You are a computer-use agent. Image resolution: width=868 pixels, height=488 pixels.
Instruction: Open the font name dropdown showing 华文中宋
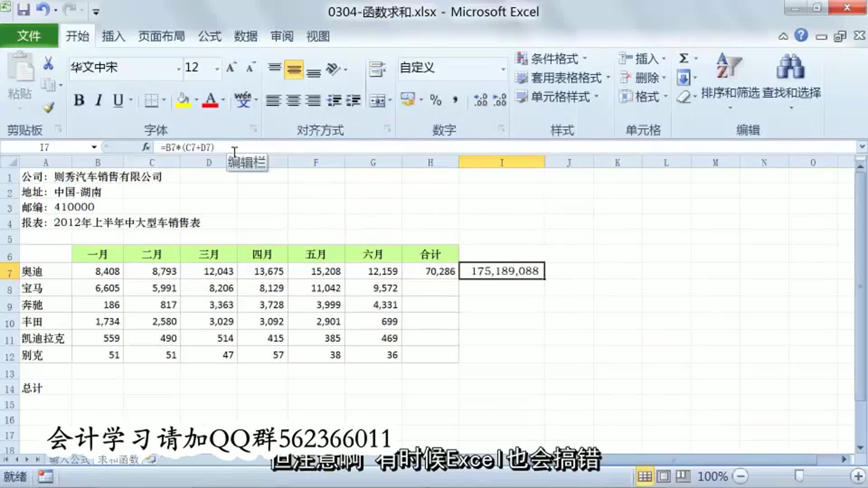(126, 68)
